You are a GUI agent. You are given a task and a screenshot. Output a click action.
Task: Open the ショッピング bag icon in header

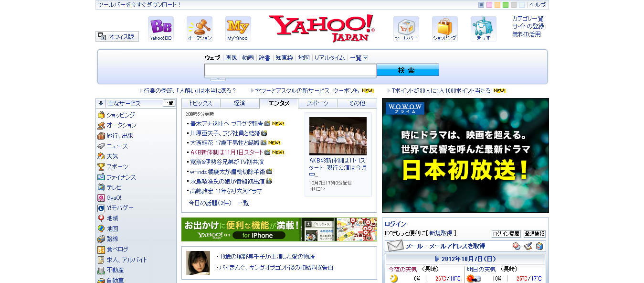[445, 29]
